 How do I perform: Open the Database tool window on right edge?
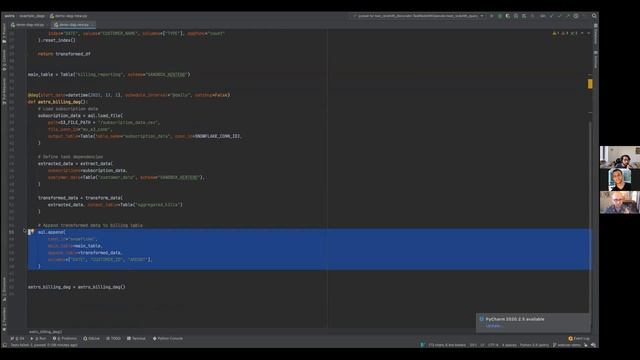coord(596,33)
